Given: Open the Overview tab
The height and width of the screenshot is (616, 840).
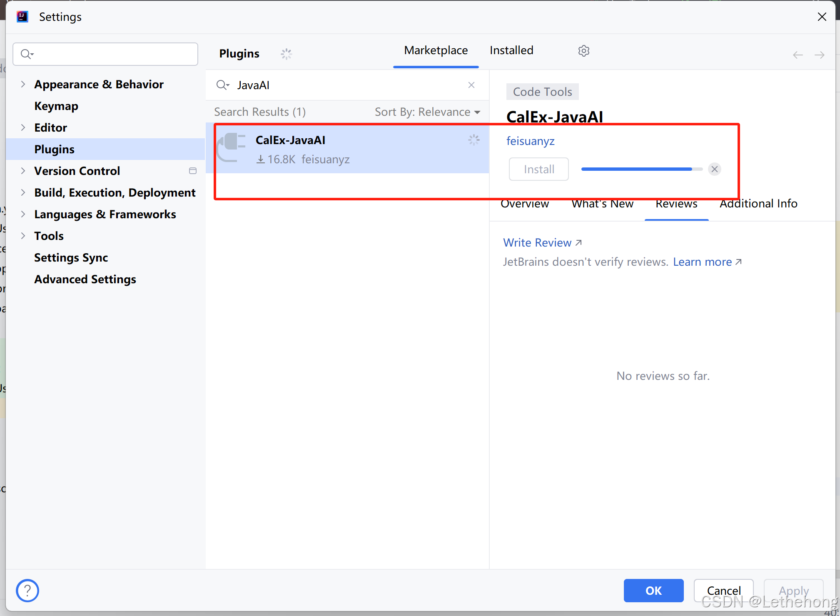Looking at the screenshot, I should (x=525, y=204).
